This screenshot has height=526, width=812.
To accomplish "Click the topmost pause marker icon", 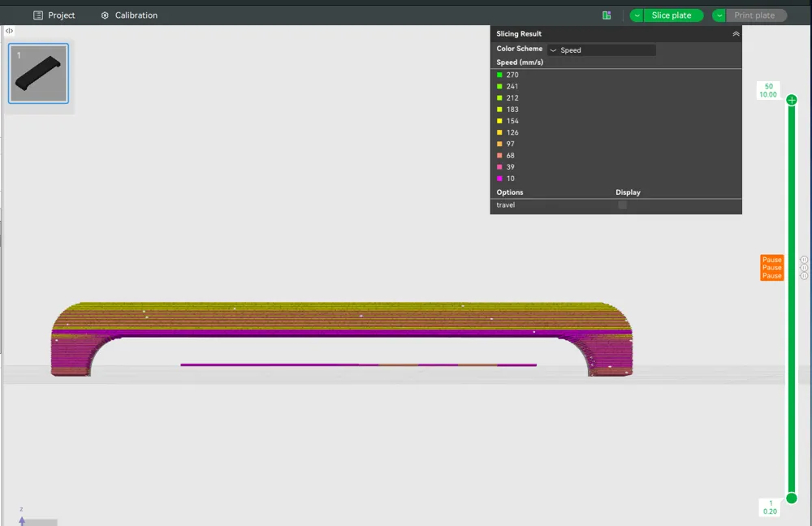I will coord(804,260).
